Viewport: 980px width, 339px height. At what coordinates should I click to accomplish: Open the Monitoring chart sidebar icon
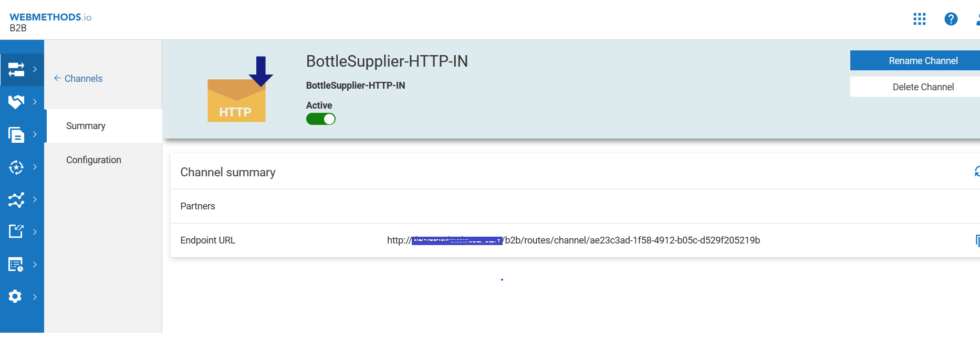pos(16,200)
